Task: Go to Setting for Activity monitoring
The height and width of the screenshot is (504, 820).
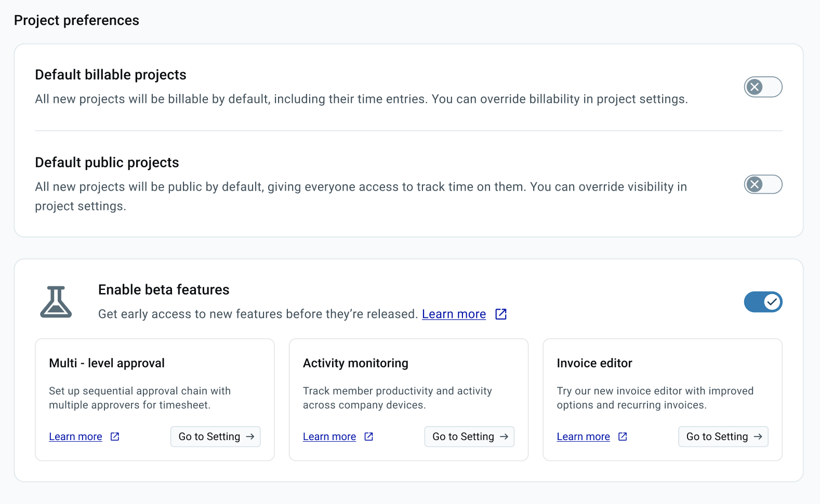Action: [x=469, y=436]
